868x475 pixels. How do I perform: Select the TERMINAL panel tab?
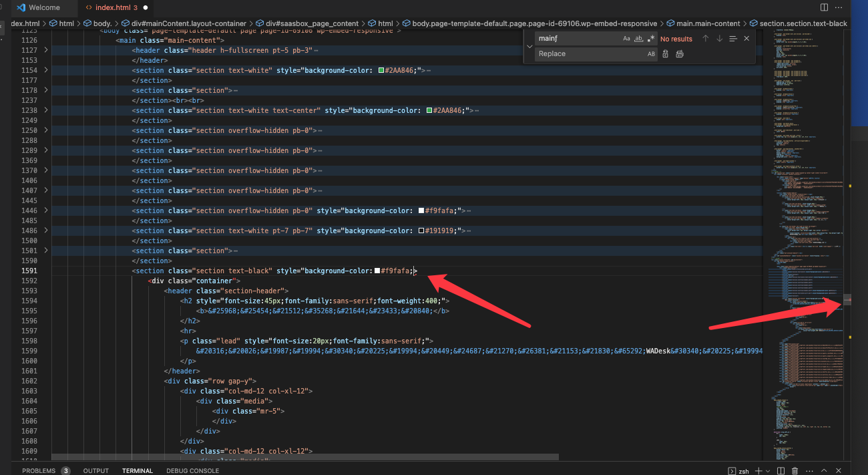138,470
